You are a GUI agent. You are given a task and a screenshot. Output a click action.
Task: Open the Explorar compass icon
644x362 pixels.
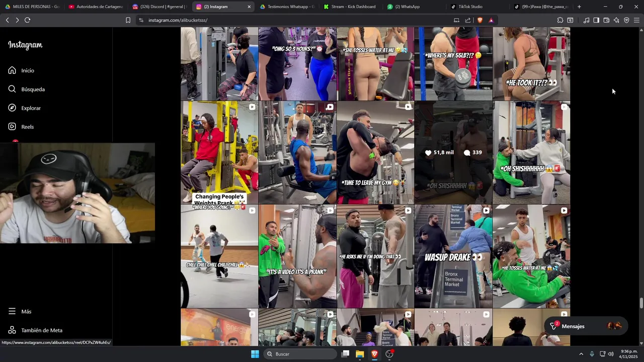coord(12,108)
